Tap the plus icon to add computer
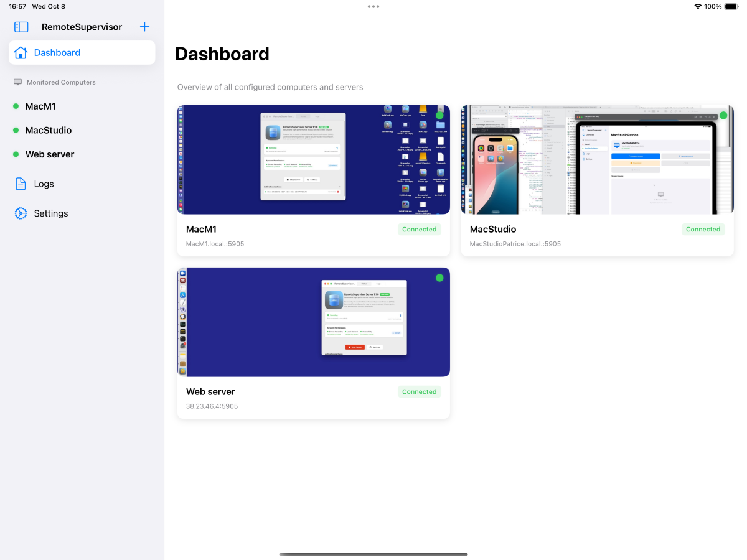The image size is (747, 560). pos(144,27)
